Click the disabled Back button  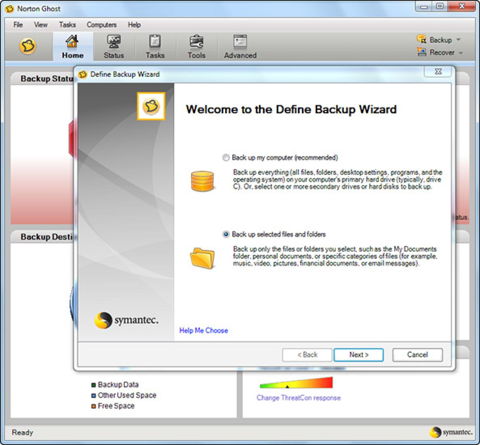point(307,355)
